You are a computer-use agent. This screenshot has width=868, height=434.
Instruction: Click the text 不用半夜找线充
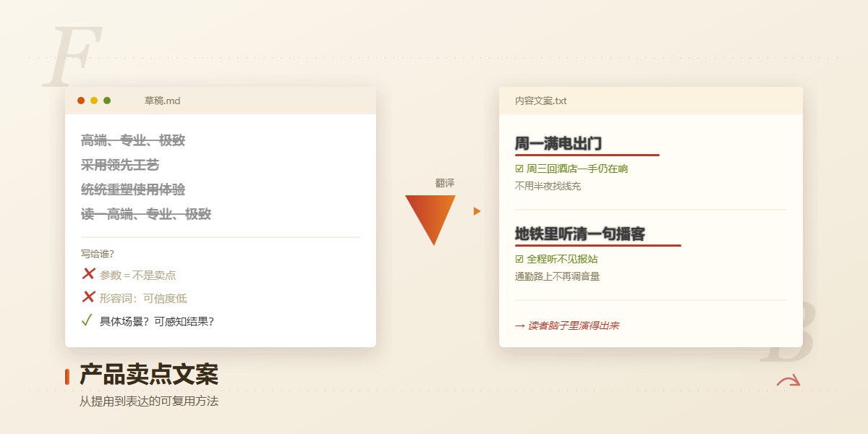548,186
